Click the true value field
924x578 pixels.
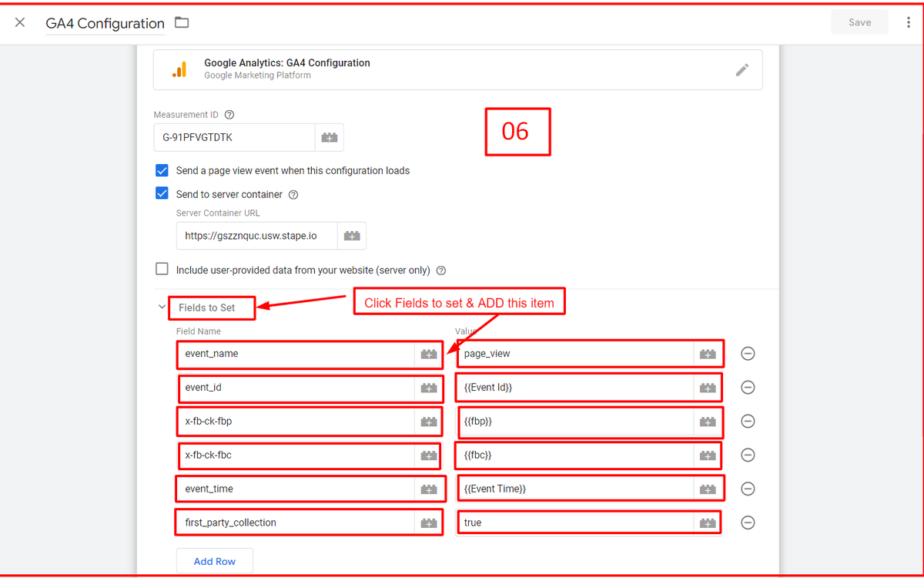click(574, 523)
